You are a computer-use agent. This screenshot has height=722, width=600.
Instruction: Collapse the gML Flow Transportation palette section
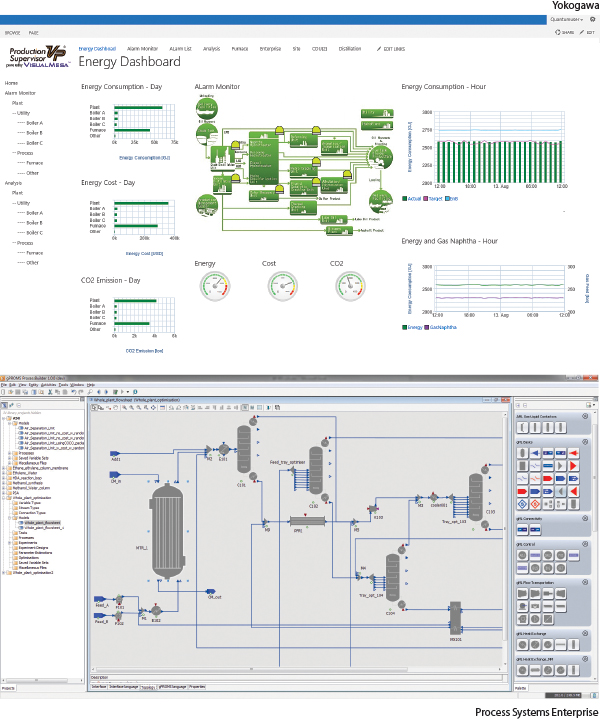585,582
